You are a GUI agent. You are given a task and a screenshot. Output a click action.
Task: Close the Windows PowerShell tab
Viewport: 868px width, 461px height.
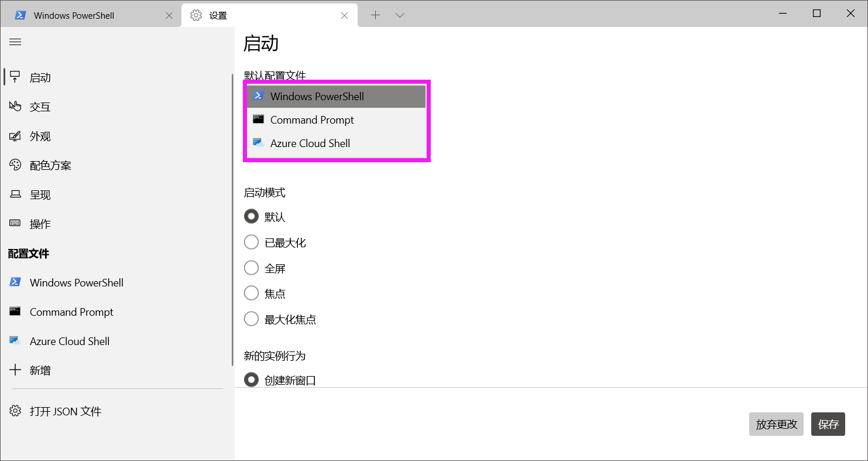click(169, 16)
